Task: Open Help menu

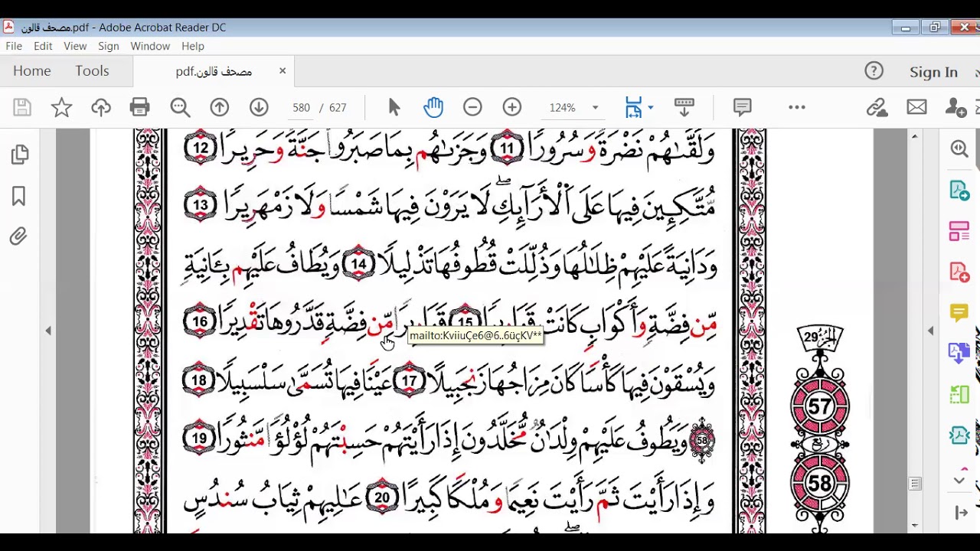Action: (x=193, y=46)
